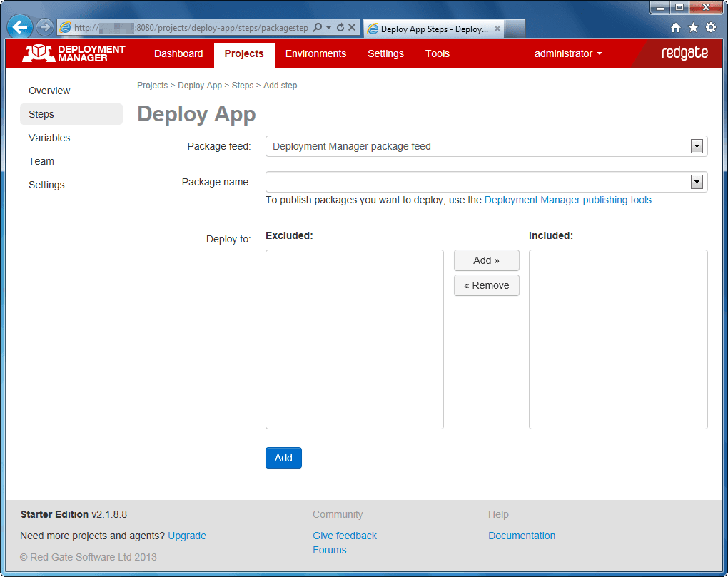The height and width of the screenshot is (577, 728).
Task: Click the address bar dropdown arrow
Action: click(x=329, y=27)
